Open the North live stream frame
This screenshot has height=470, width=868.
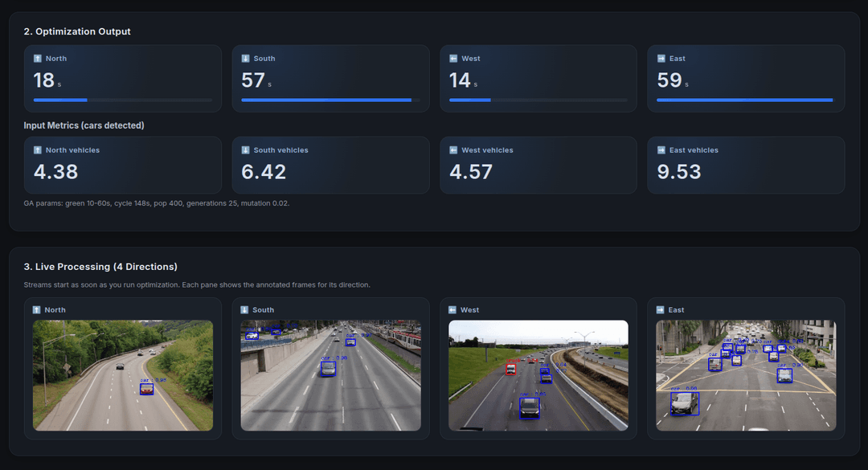tap(122, 375)
